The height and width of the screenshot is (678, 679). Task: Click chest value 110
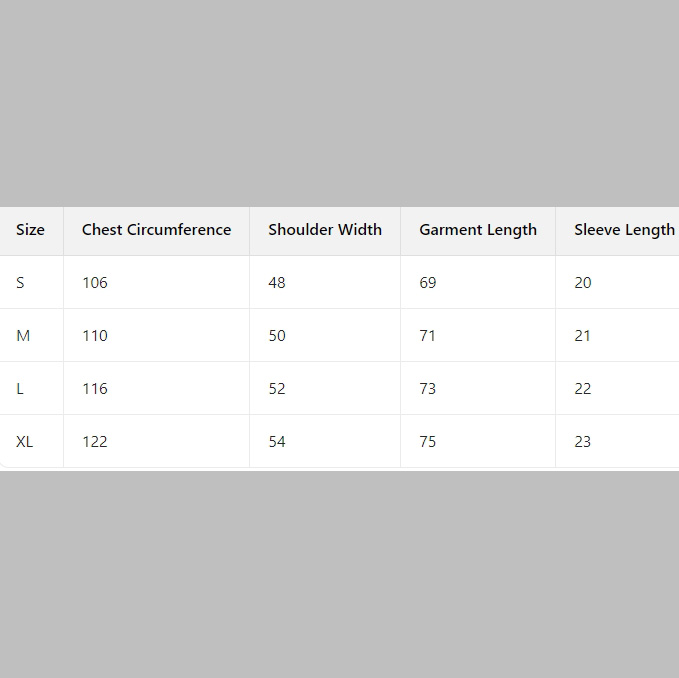(95, 336)
